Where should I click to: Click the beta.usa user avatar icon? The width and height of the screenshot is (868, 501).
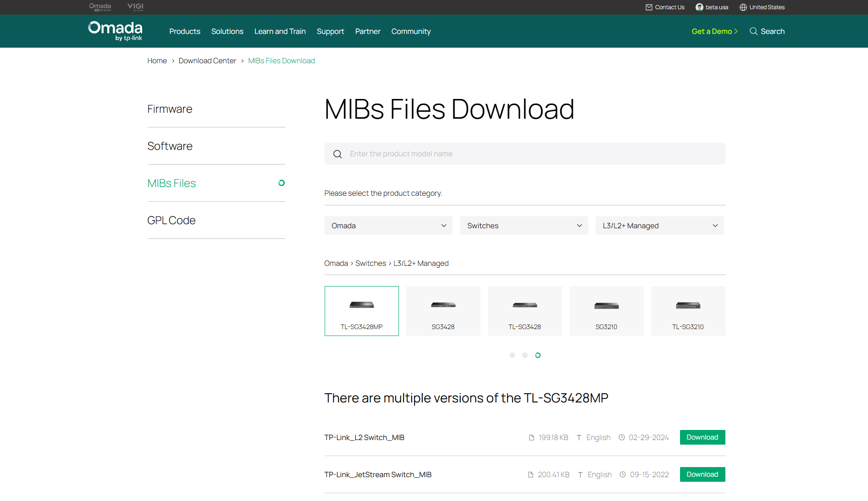pos(699,7)
